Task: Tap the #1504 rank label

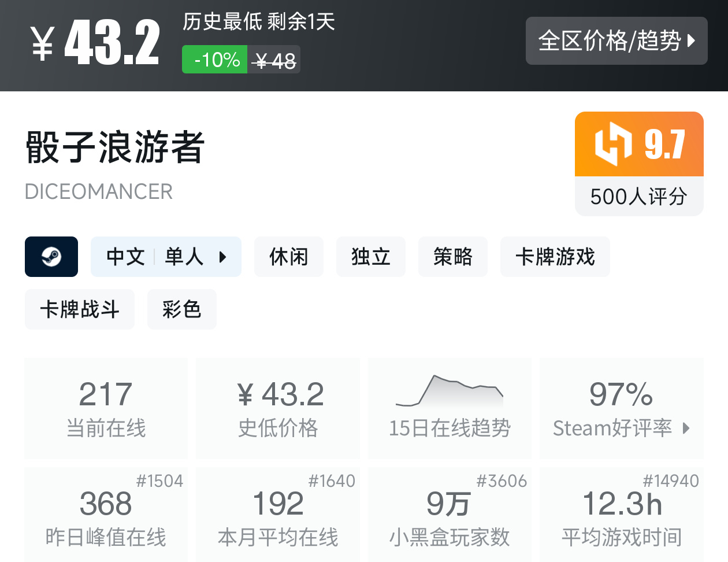Action: pos(160,480)
